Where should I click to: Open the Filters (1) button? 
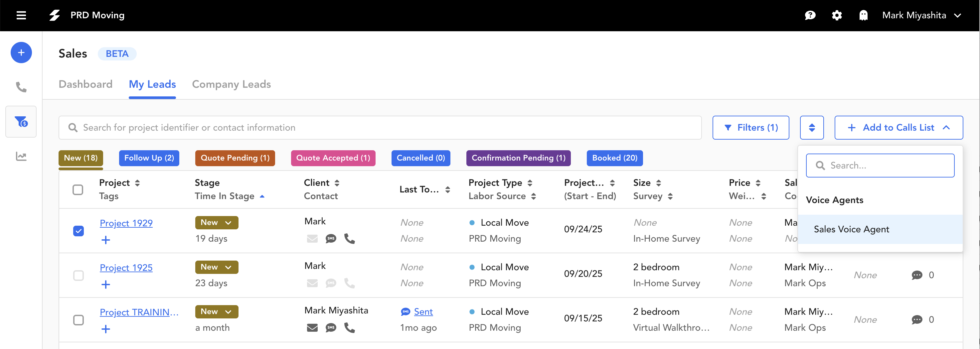[750, 128]
